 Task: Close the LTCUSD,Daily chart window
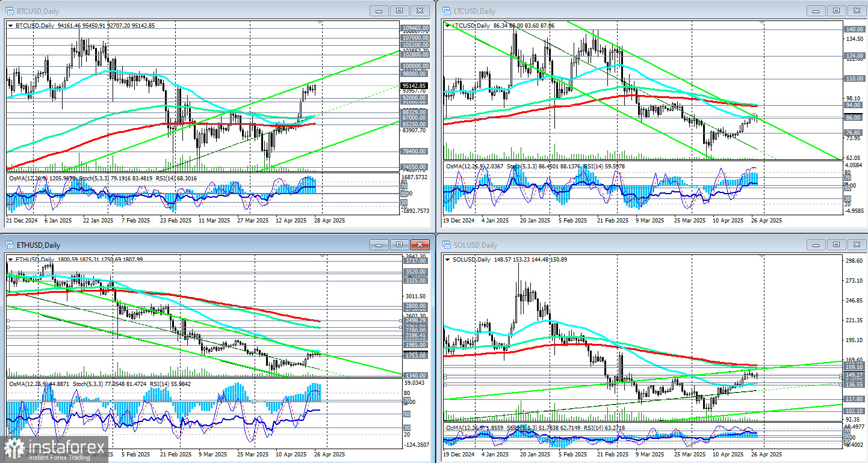tap(857, 11)
